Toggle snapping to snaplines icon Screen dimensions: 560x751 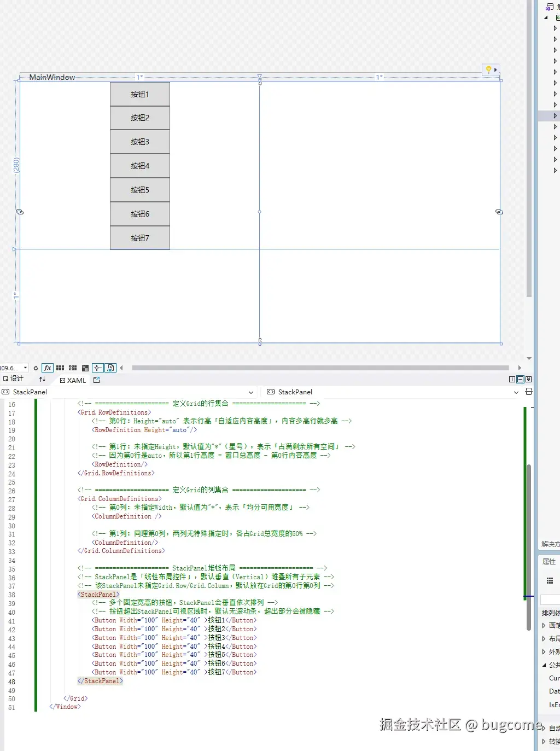coord(97,368)
